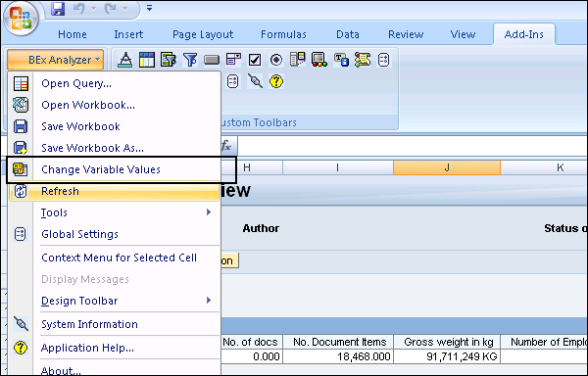Select column J header
The height and width of the screenshot is (376, 588).
coord(447,167)
